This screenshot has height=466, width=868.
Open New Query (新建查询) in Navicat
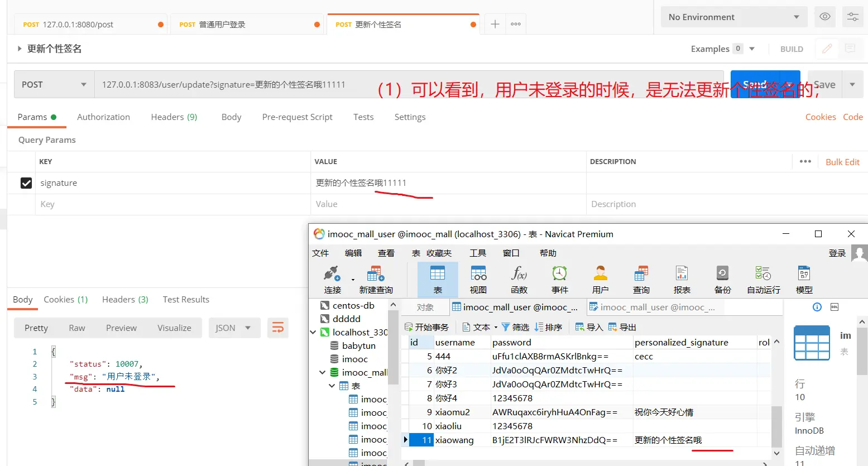point(376,274)
